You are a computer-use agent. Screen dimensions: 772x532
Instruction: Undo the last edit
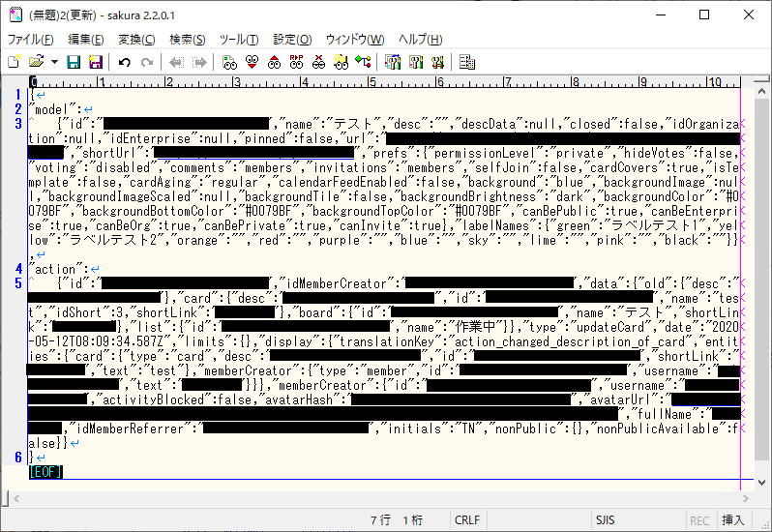click(x=124, y=62)
